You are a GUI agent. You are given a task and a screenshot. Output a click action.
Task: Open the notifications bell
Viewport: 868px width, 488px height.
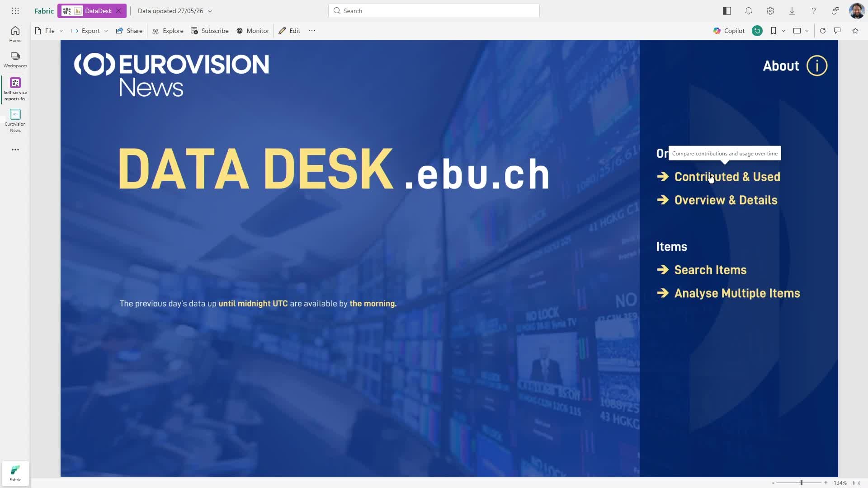[749, 11]
